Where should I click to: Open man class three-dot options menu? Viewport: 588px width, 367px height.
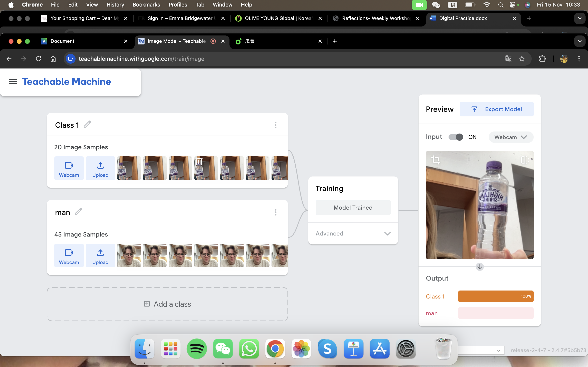point(275,212)
